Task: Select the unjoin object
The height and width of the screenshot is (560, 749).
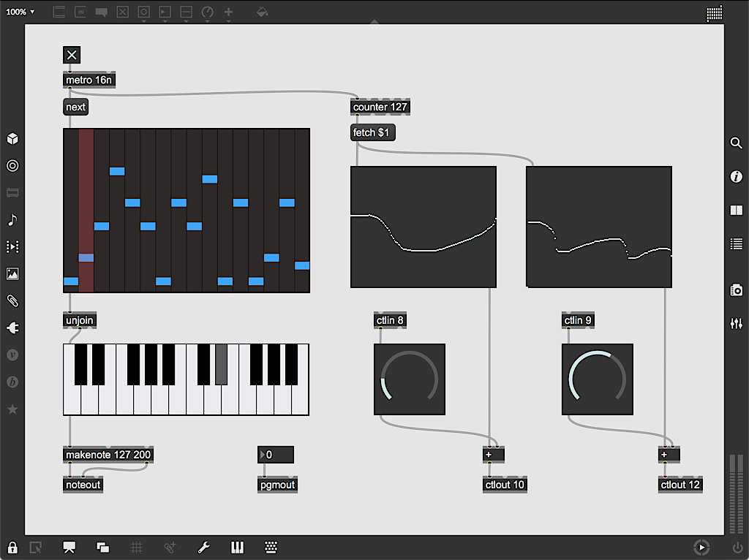Action: click(80, 320)
